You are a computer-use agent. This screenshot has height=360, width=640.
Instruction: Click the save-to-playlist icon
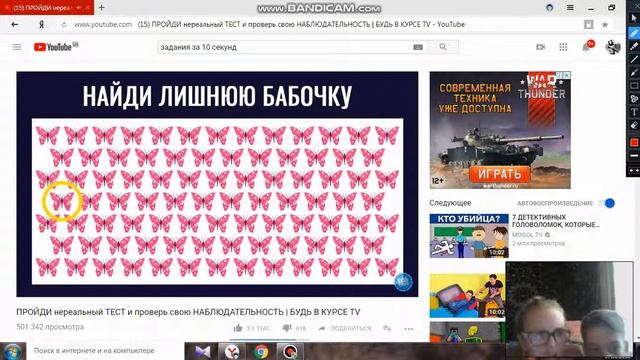387,328
